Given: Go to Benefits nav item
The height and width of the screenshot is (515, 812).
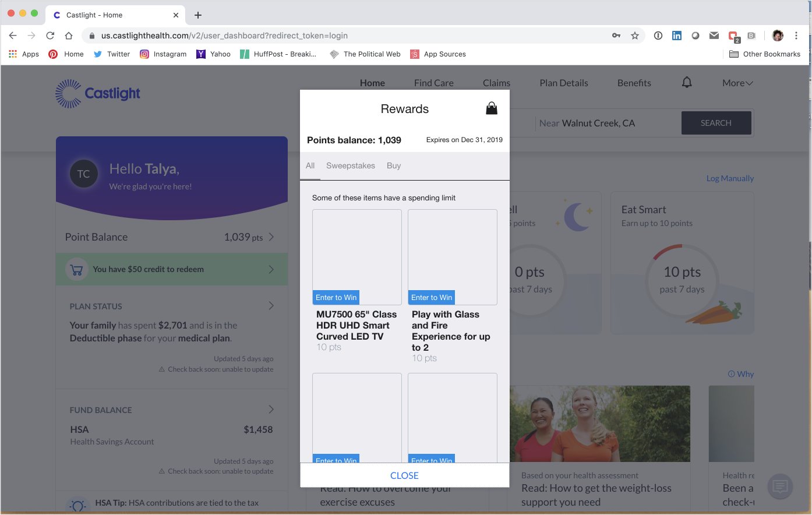Looking at the screenshot, I should coord(634,83).
